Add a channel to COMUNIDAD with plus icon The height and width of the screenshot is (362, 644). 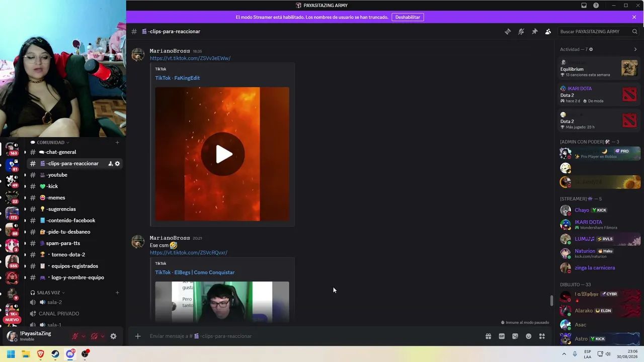pos(117,142)
